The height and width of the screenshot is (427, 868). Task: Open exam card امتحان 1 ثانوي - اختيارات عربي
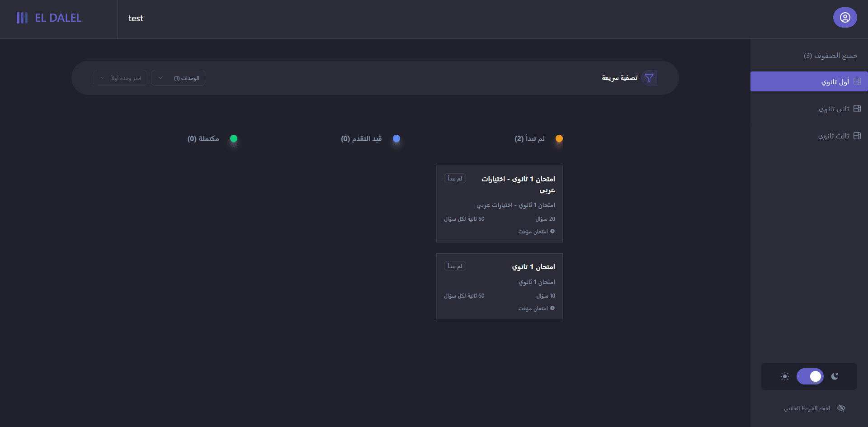pos(500,204)
